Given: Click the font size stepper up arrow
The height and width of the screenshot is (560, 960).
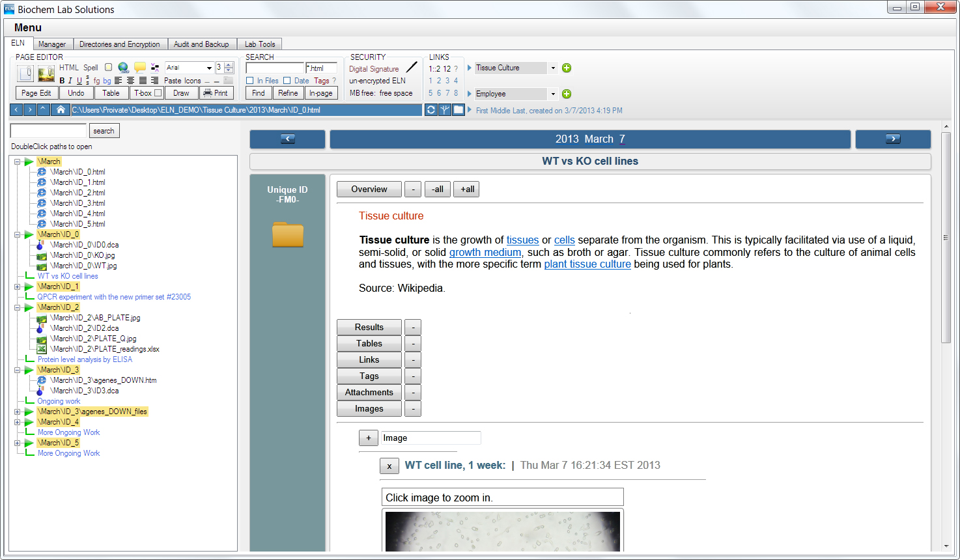Looking at the screenshot, I should pos(229,65).
